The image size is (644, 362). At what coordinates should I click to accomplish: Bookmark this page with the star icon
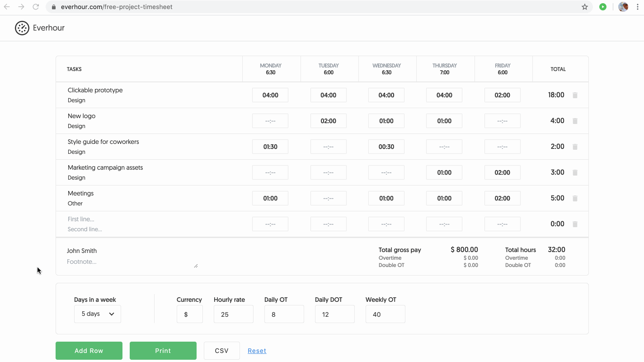(585, 7)
